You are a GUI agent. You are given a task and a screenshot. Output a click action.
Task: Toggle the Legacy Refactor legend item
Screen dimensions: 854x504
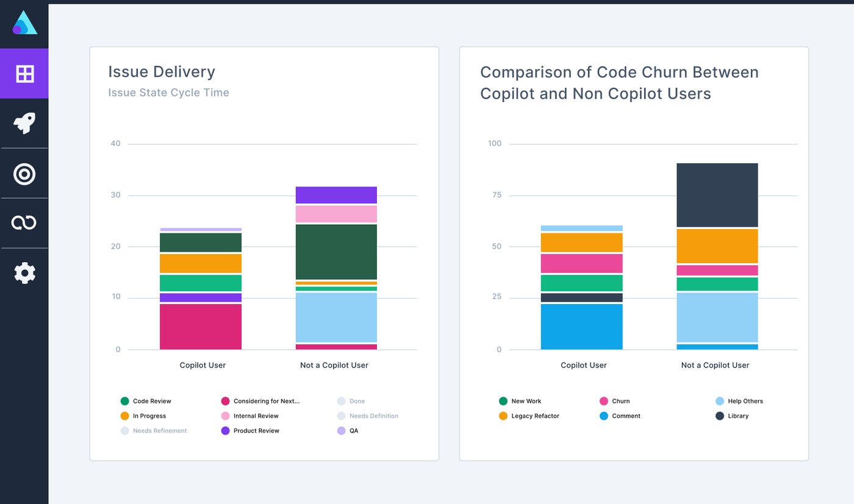(529, 416)
